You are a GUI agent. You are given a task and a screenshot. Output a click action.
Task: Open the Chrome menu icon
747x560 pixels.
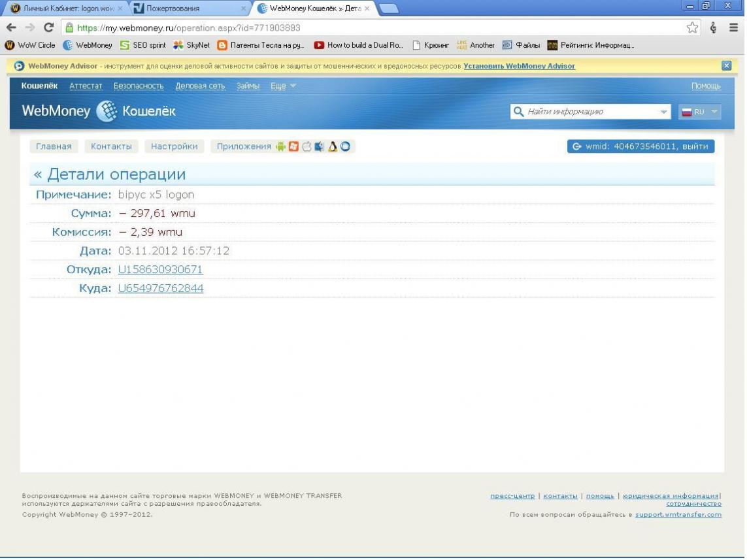click(733, 28)
